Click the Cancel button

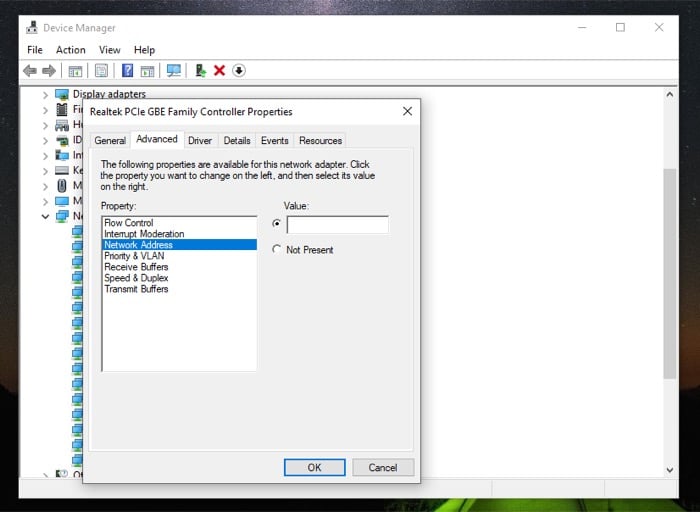[x=383, y=467]
